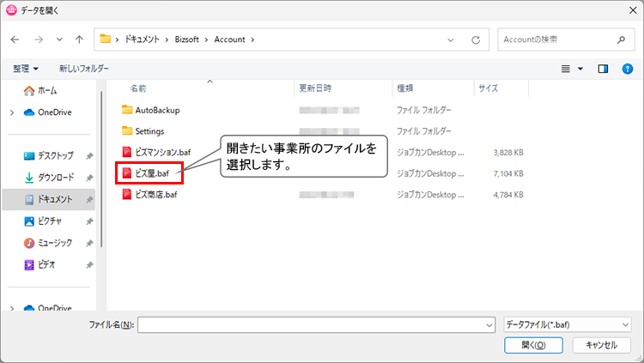
Task: Go to ダウンロード in the sidebar
Action: [55, 178]
